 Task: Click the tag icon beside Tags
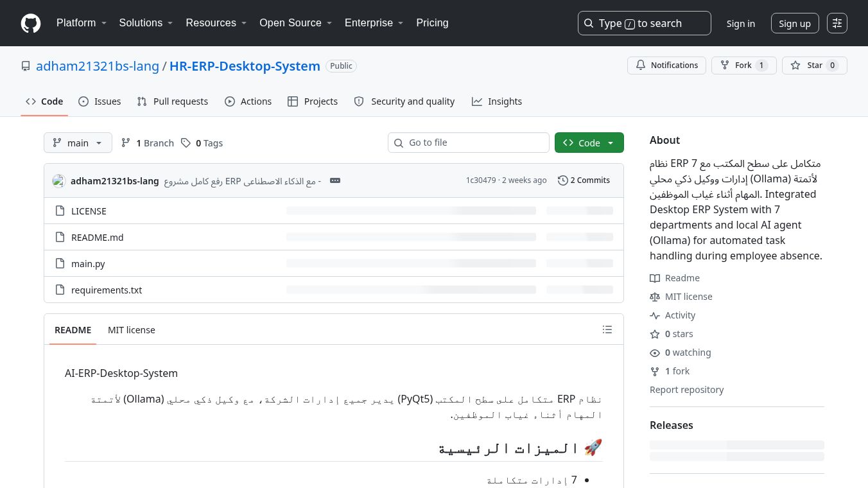pyautogui.click(x=186, y=143)
